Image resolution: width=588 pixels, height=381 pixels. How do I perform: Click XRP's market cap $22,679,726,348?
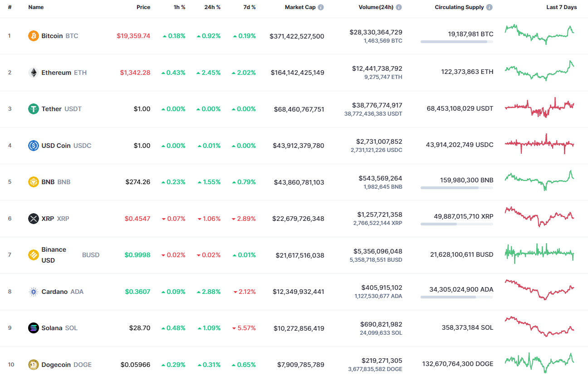click(298, 219)
